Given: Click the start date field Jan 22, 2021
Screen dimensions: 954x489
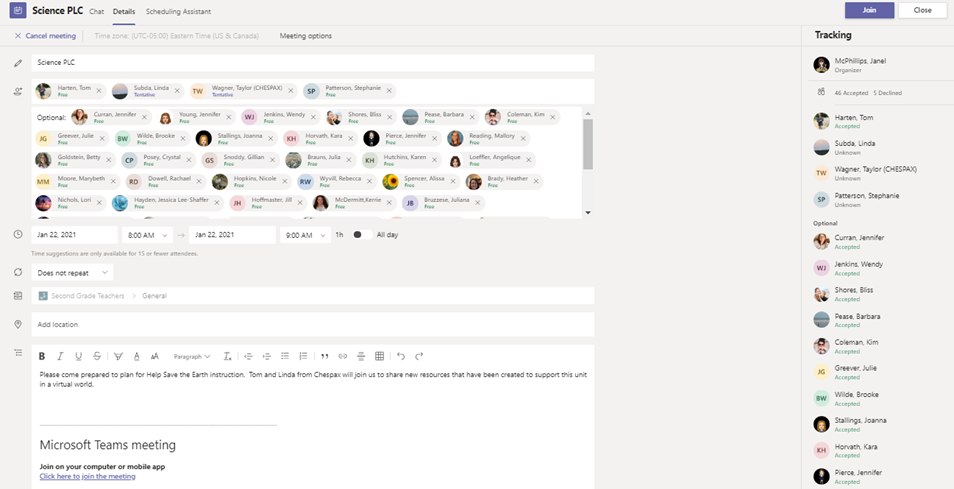Looking at the screenshot, I should click(x=74, y=235).
